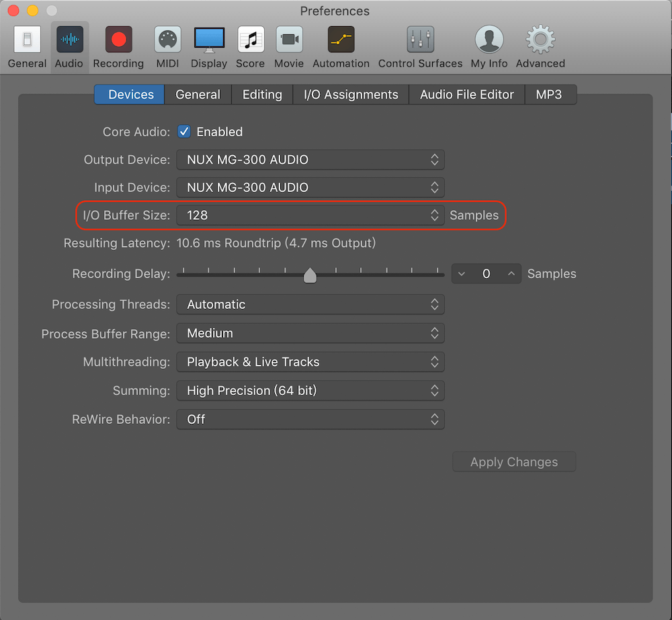Switch to the I/O Assignments tab
The width and height of the screenshot is (672, 620).
point(351,95)
